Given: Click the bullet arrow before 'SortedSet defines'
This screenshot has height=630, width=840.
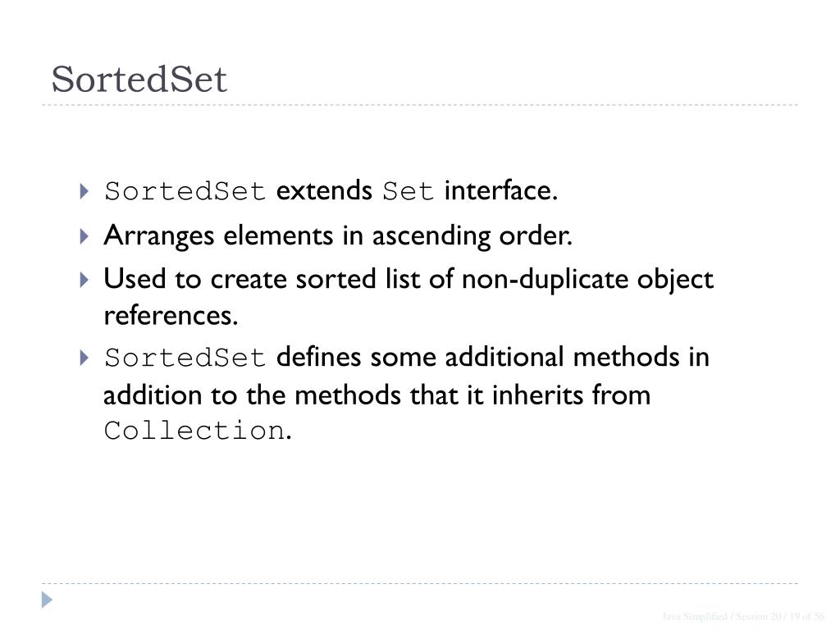Looking at the screenshot, I should (x=84, y=358).
